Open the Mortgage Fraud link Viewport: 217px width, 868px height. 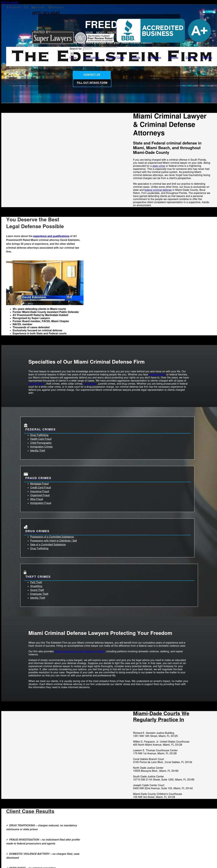pos(39,484)
